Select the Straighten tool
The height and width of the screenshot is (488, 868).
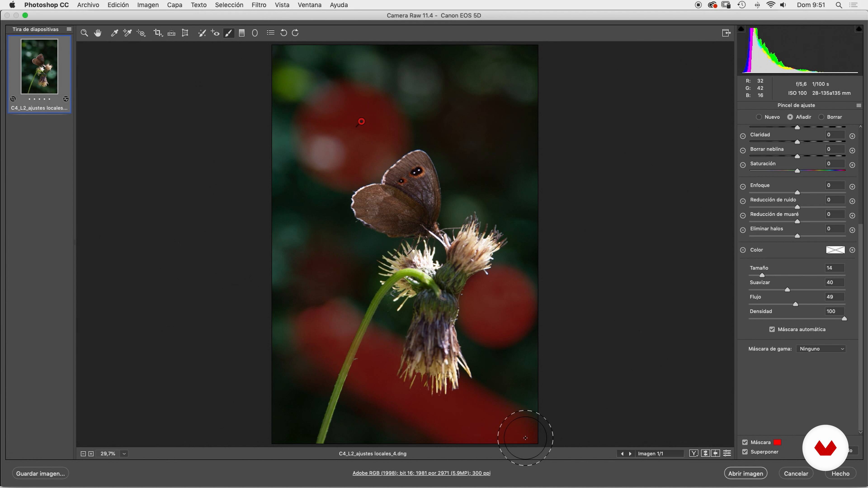[172, 33]
